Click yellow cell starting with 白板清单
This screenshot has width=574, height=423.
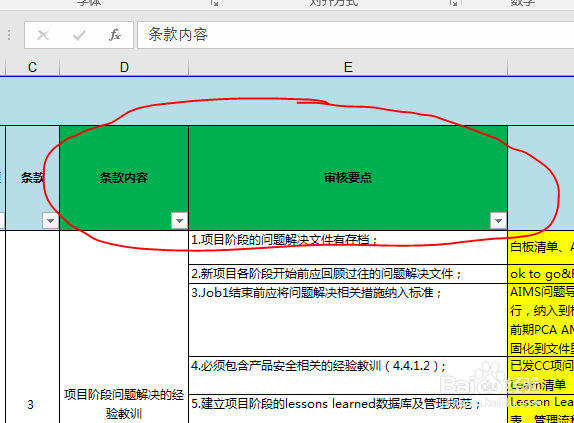[x=541, y=247]
